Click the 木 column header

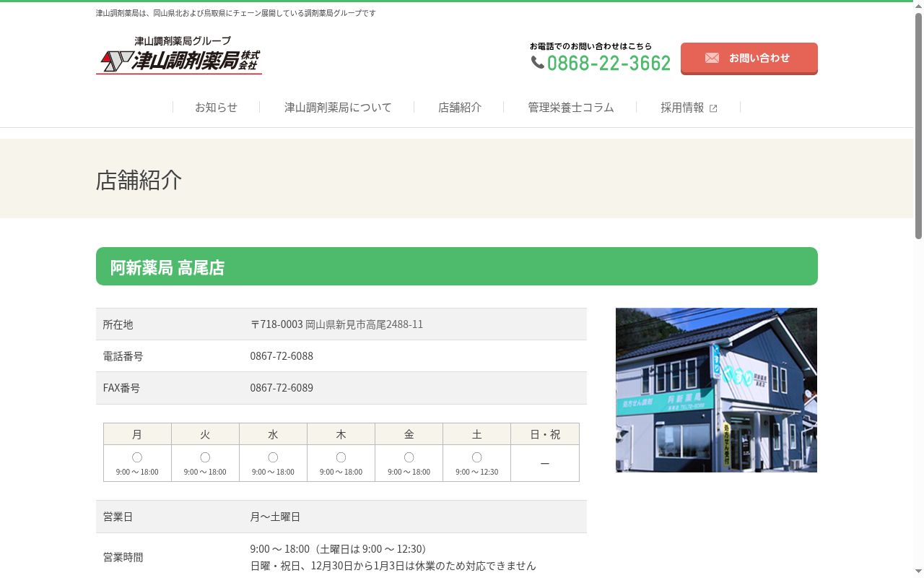(341, 434)
